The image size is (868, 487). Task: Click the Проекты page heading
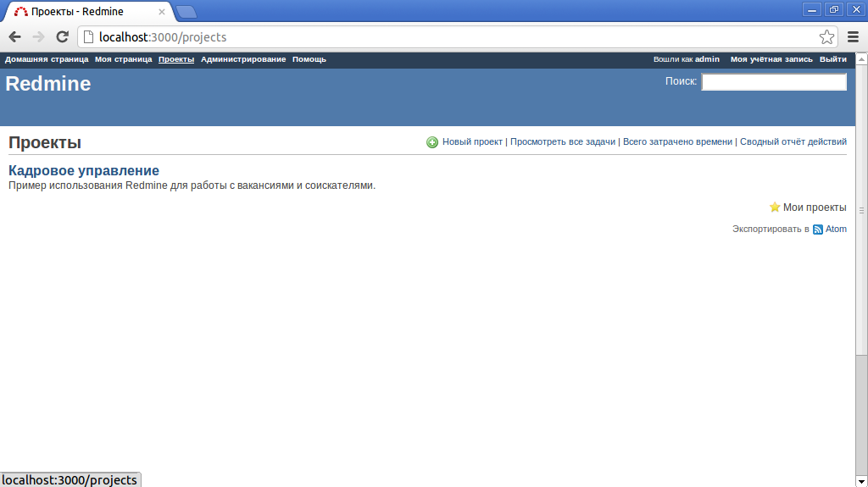tap(45, 142)
